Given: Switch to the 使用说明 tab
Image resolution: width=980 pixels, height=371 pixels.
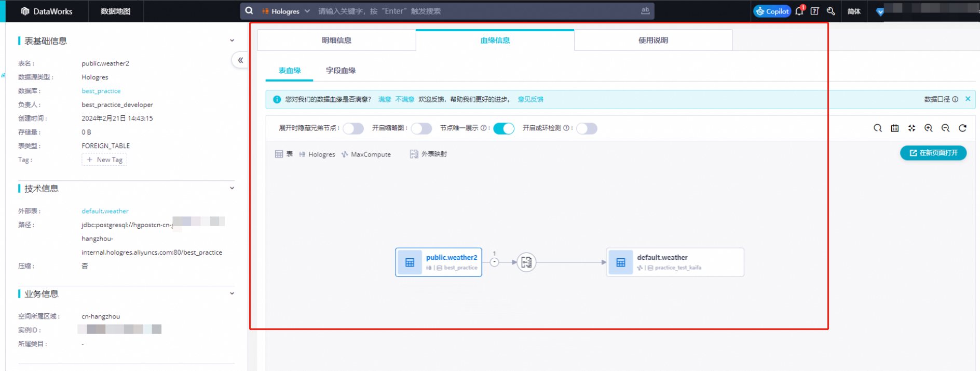Looking at the screenshot, I should [x=654, y=40].
